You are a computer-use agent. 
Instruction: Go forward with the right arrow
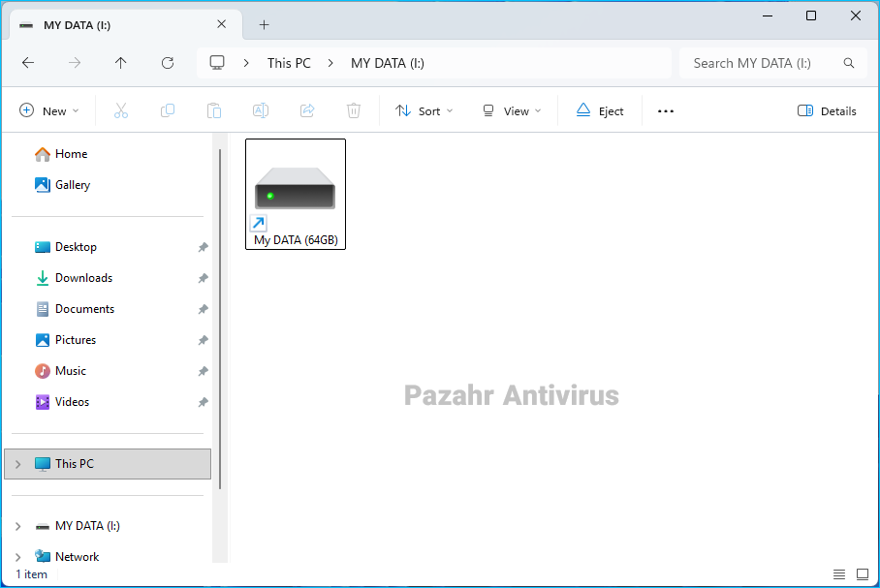pyautogui.click(x=75, y=63)
